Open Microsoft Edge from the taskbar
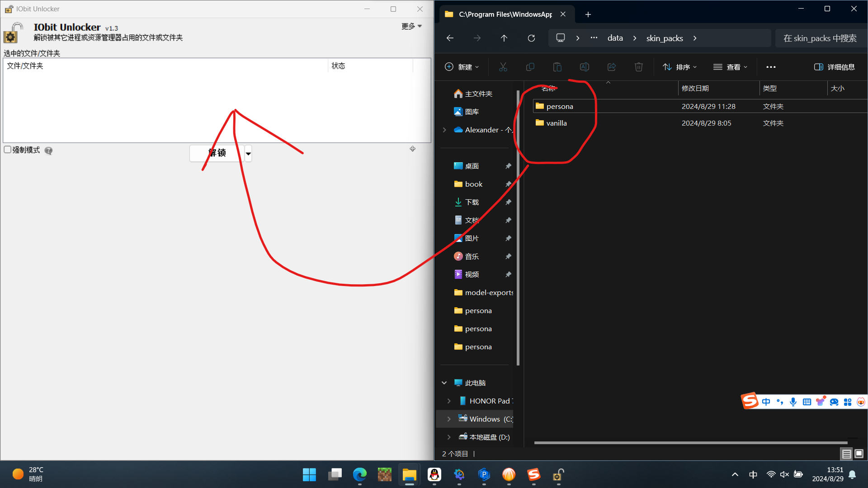 click(359, 474)
